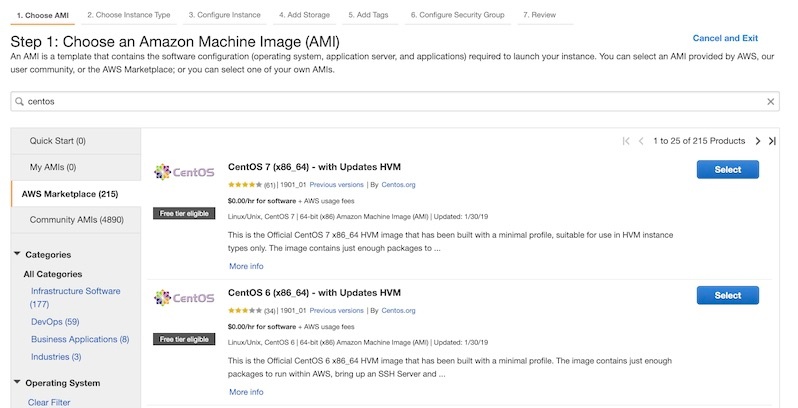Go to next page of products

tap(758, 141)
